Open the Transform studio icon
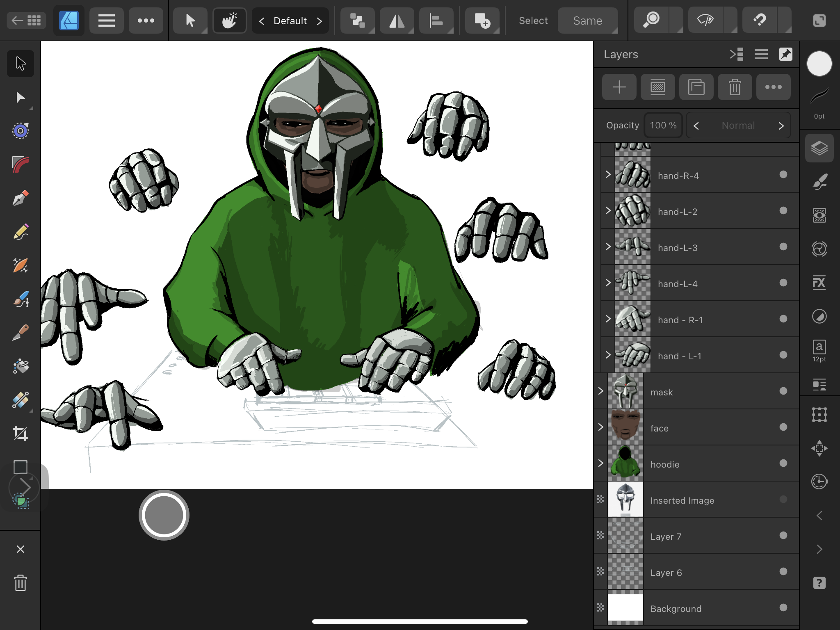The height and width of the screenshot is (630, 840). (819, 415)
